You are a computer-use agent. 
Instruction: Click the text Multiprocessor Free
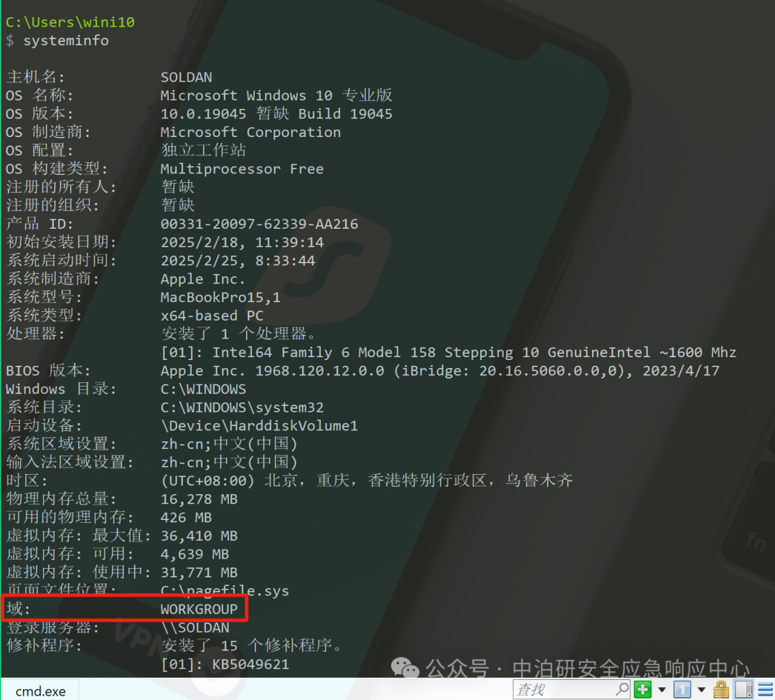(x=242, y=169)
